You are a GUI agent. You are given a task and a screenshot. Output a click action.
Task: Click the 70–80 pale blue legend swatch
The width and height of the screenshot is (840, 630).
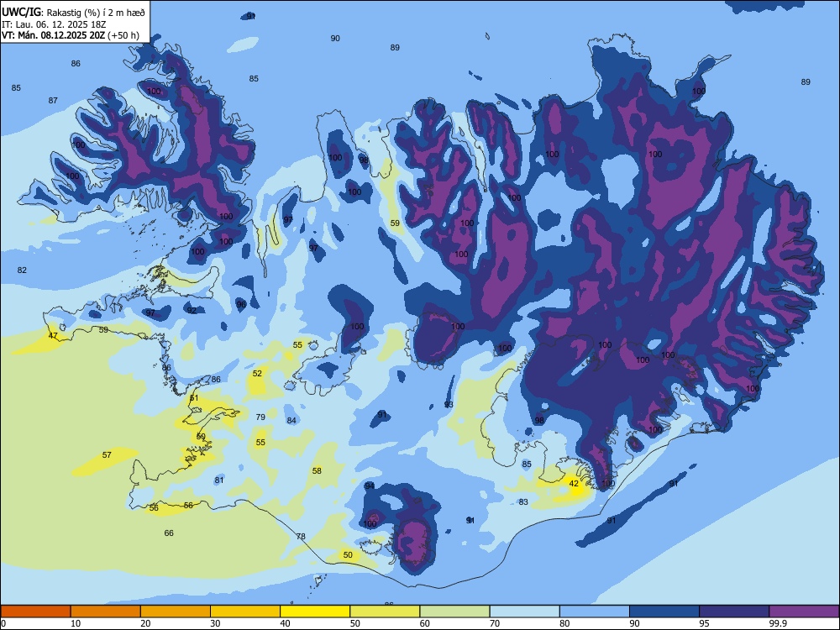pyautogui.click(x=524, y=612)
